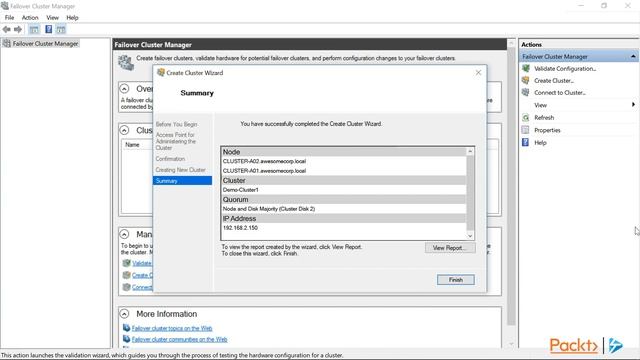Open Failover cluster topics on the Web

tap(172, 328)
